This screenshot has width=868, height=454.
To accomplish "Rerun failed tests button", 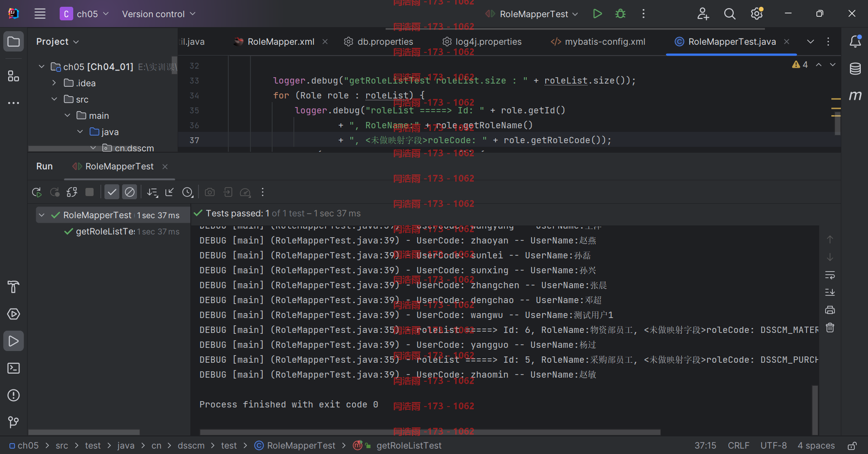I will 55,192.
